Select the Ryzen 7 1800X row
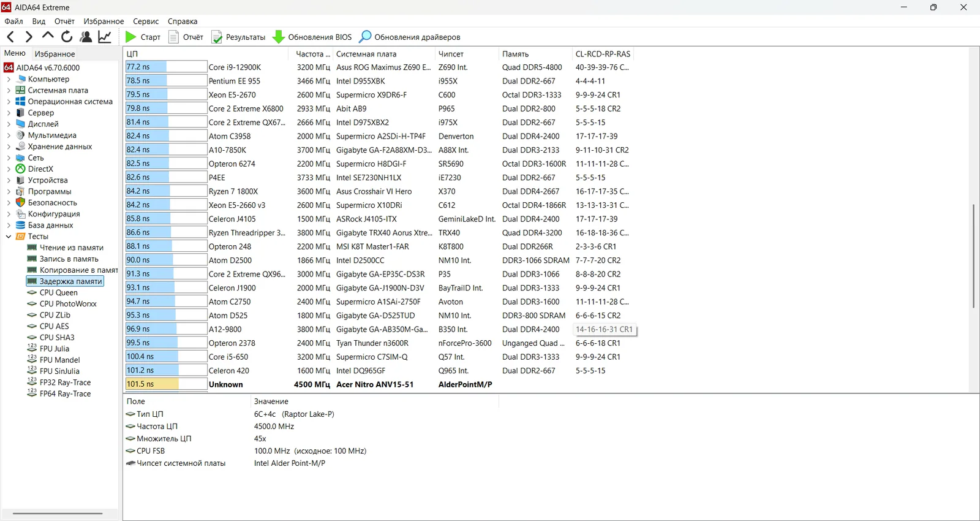980x521 pixels. (379, 191)
